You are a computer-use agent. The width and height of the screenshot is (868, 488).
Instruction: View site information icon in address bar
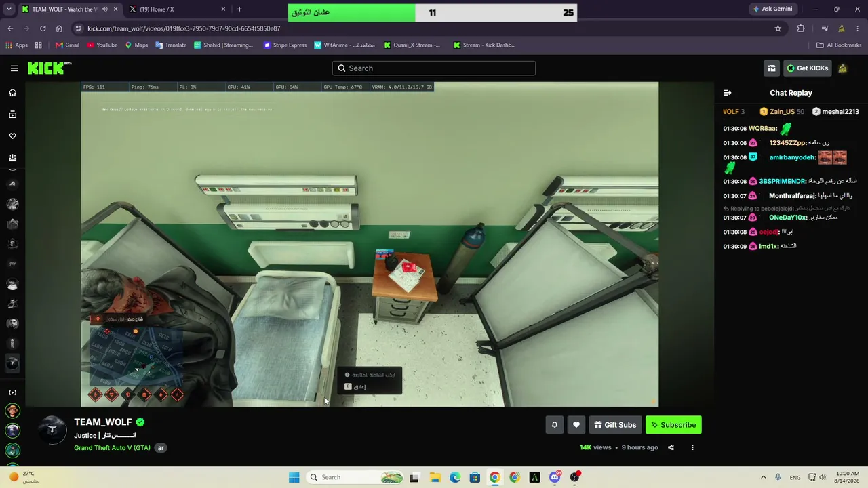79,28
